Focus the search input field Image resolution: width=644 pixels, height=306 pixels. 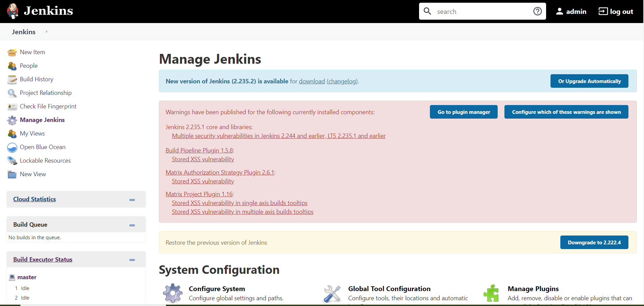[483, 12]
